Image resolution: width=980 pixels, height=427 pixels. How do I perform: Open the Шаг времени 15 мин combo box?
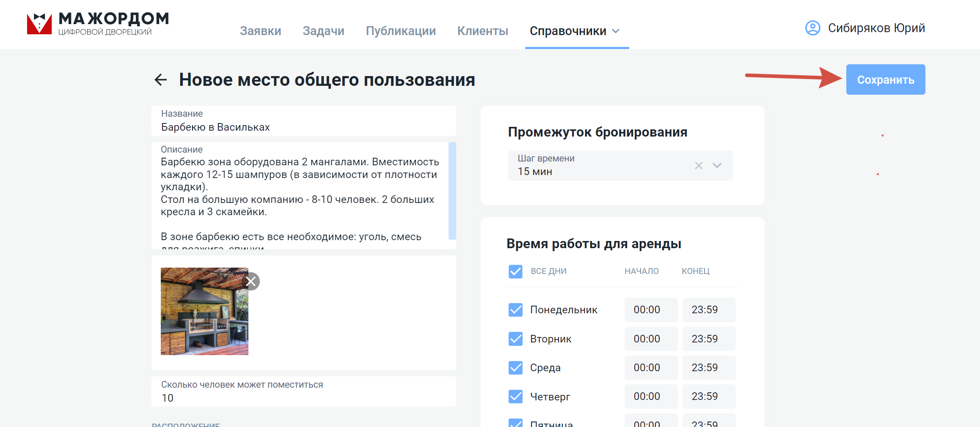coord(620,166)
